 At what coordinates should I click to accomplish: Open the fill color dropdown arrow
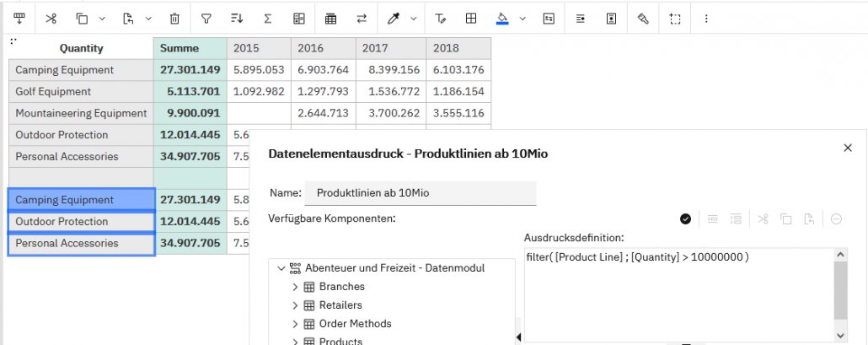(x=522, y=19)
